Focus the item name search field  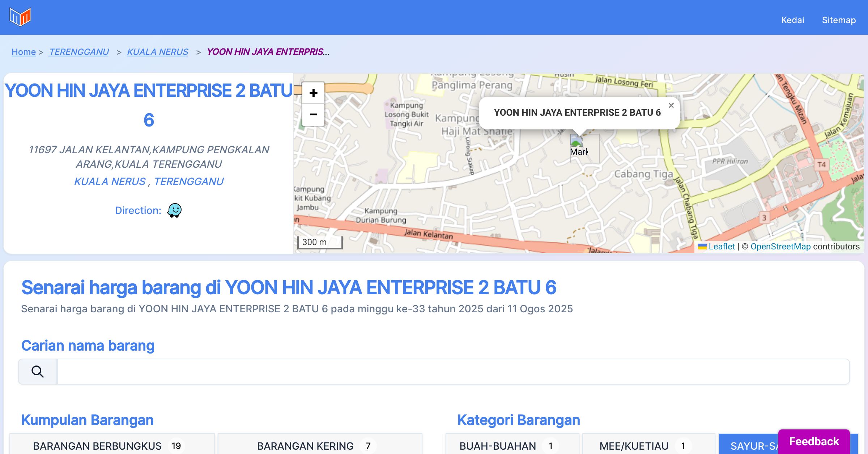click(x=453, y=372)
